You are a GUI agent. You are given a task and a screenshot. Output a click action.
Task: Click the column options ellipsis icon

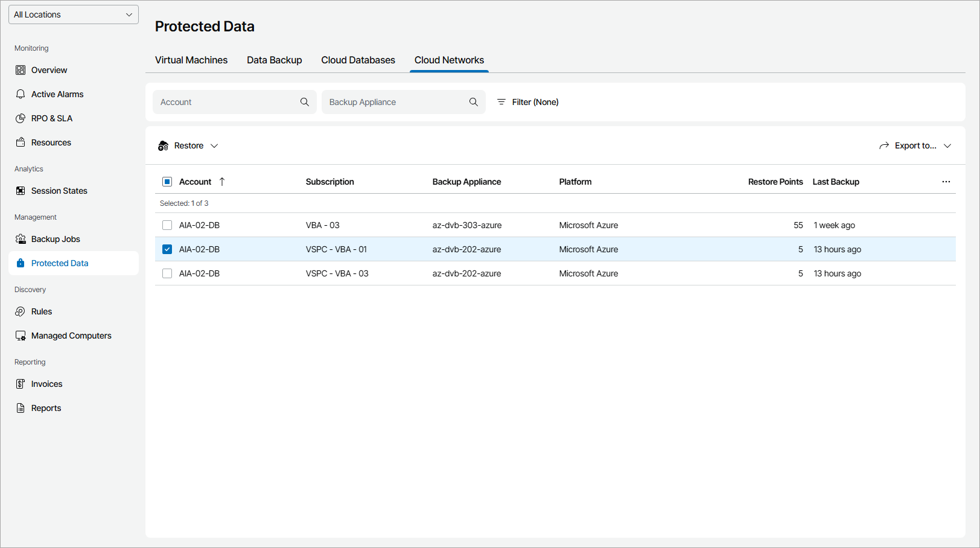pos(946,182)
